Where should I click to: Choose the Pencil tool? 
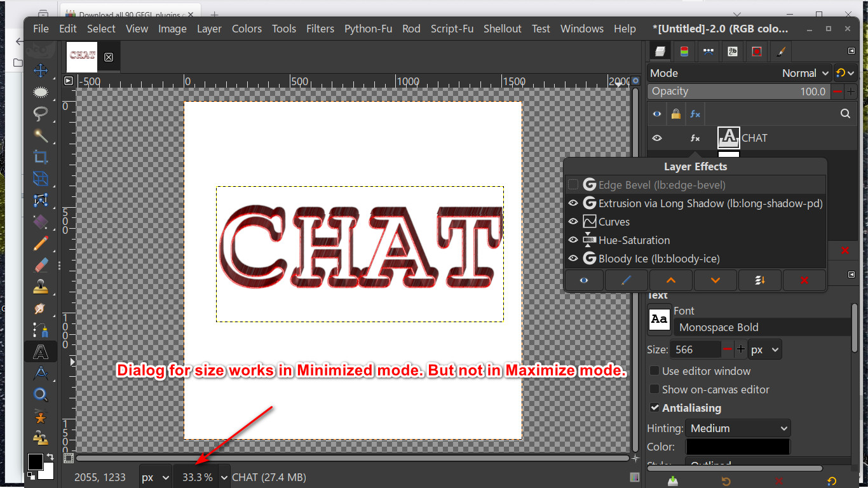[x=41, y=243]
